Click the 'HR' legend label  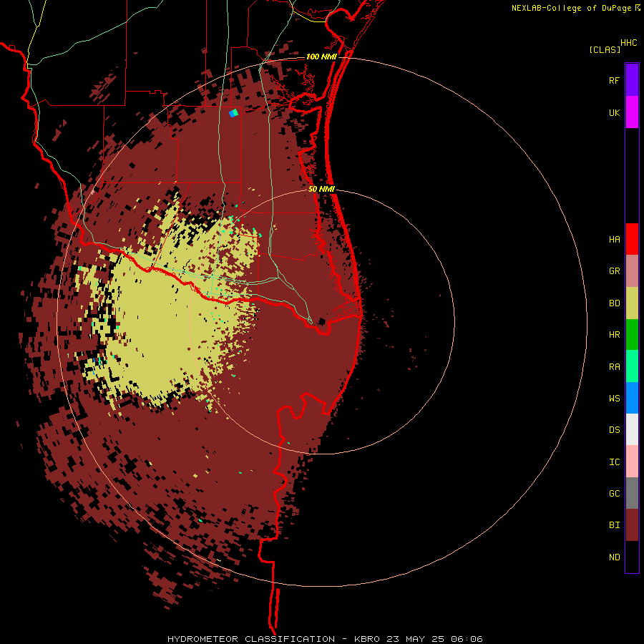(x=614, y=335)
